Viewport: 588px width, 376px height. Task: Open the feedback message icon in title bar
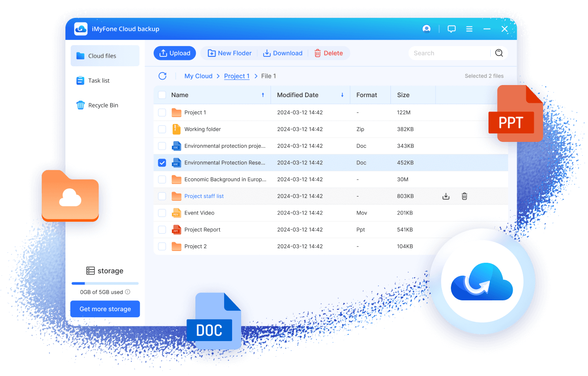coord(452,29)
